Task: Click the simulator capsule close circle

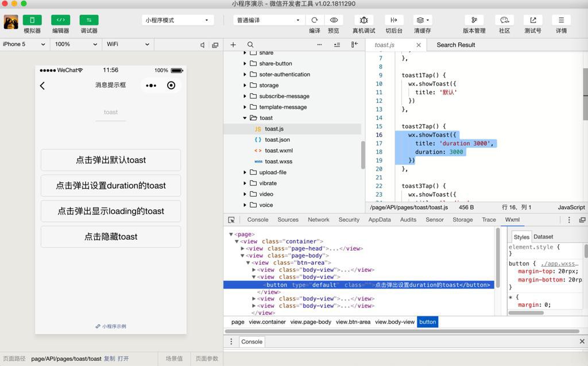Action: [x=171, y=85]
